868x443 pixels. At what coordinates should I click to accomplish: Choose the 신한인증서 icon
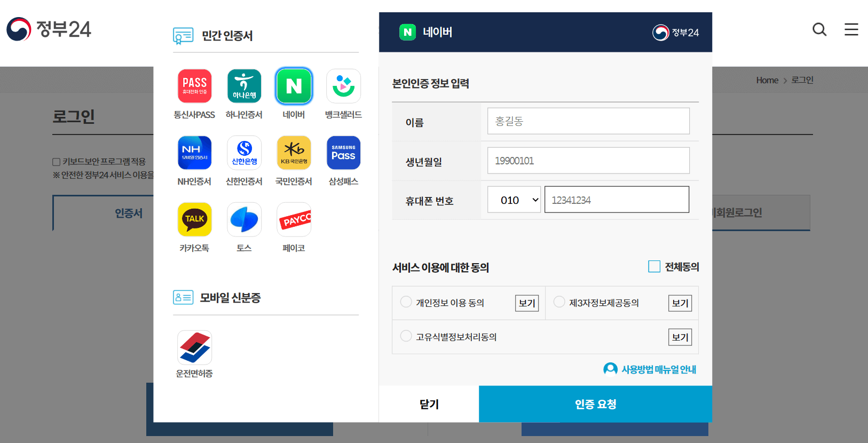[x=244, y=153]
